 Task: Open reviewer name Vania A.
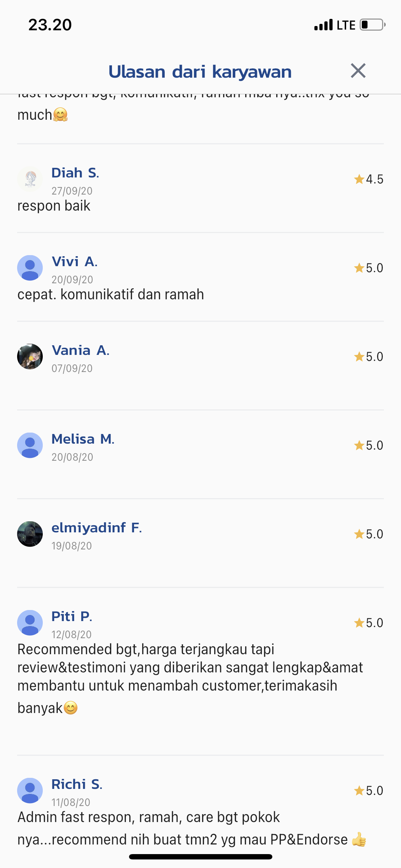coord(81,350)
